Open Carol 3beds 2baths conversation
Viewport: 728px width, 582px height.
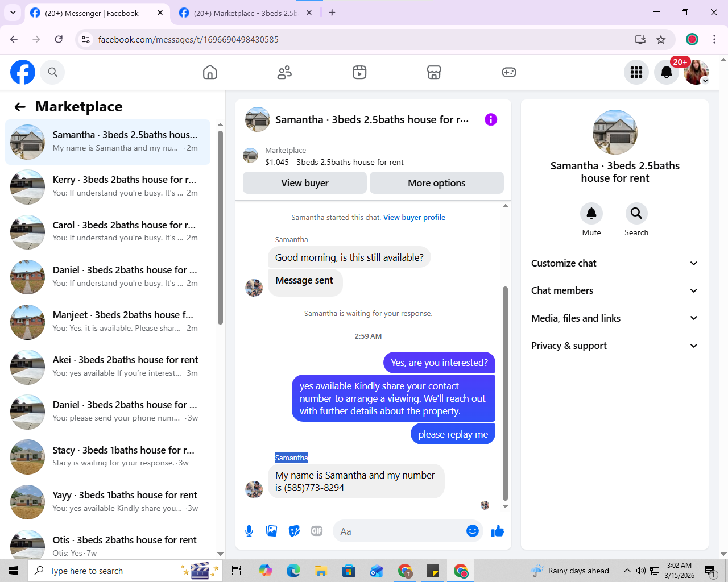[x=107, y=232]
